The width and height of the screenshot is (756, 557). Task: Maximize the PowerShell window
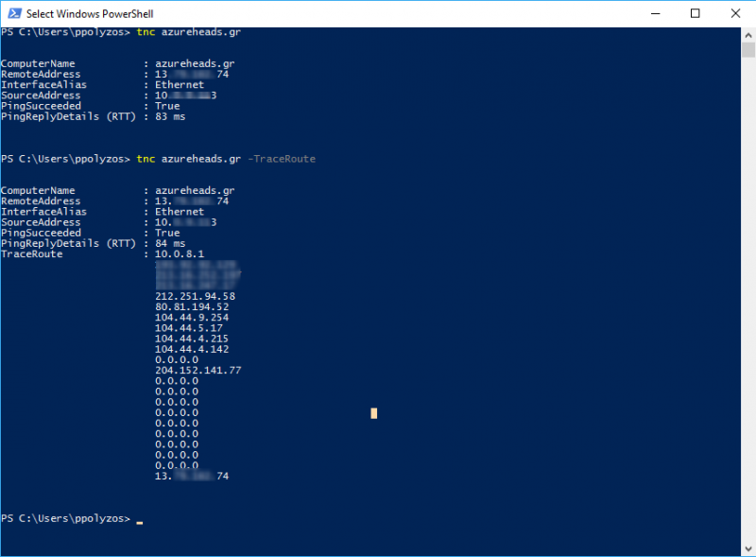tap(696, 13)
